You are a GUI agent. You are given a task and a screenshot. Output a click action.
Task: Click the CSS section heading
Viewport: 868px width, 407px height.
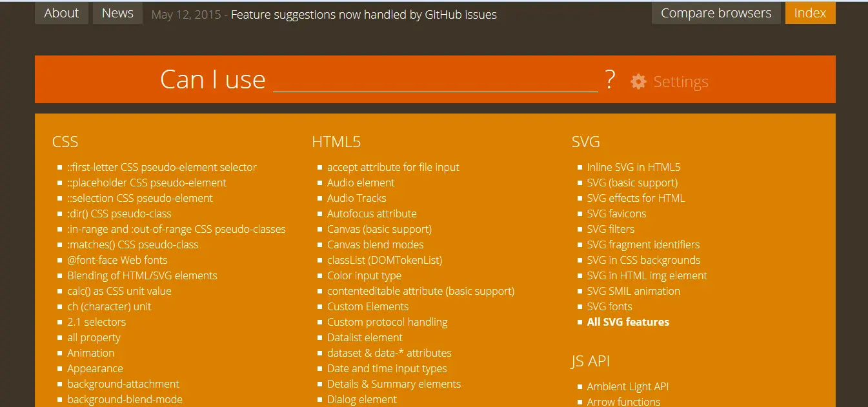coord(65,142)
